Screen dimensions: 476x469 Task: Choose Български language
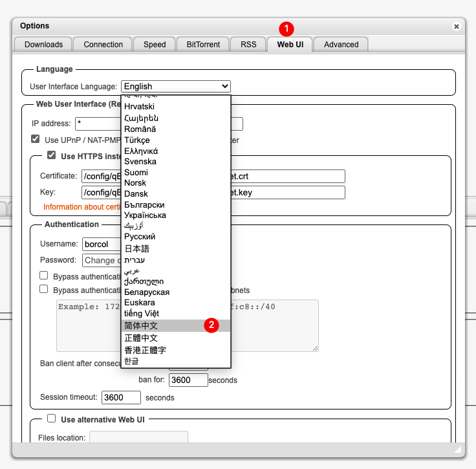[x=176, y=204]
